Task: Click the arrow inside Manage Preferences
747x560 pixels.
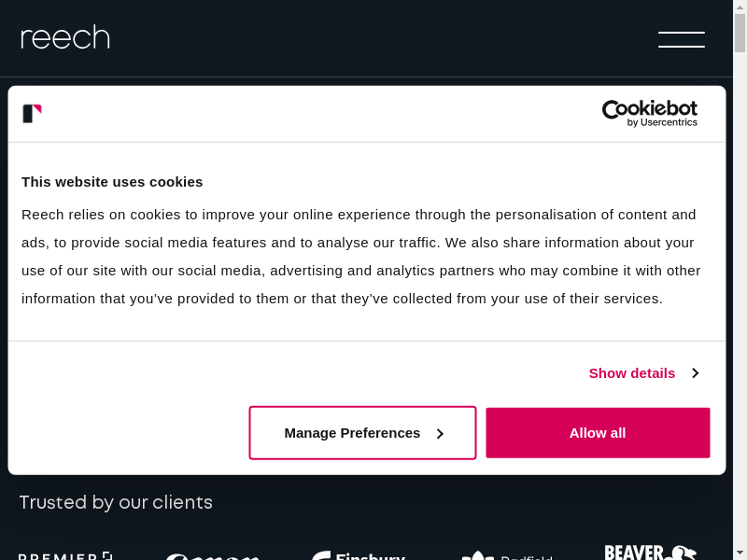Action: pos(440,434)
